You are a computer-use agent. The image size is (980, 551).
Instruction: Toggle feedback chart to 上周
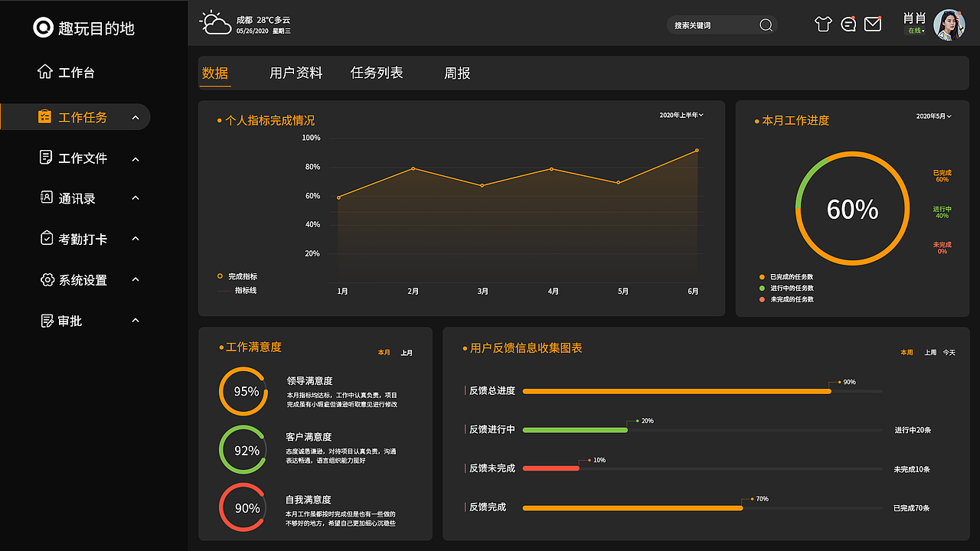(929, 352)
